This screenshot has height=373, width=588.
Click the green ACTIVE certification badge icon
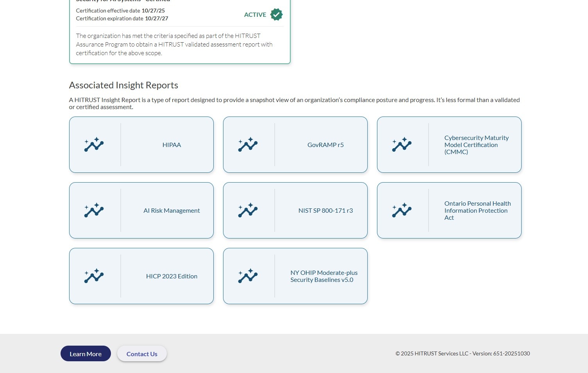coord(276,14)
